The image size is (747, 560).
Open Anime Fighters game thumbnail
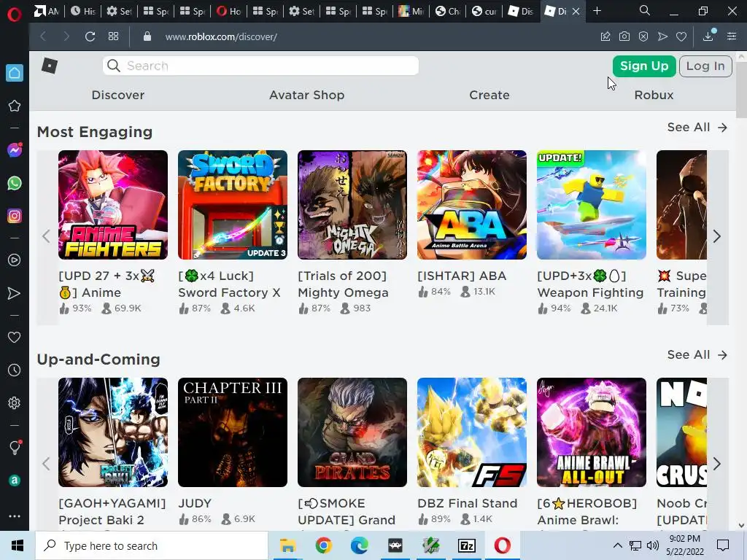point(113,205)
